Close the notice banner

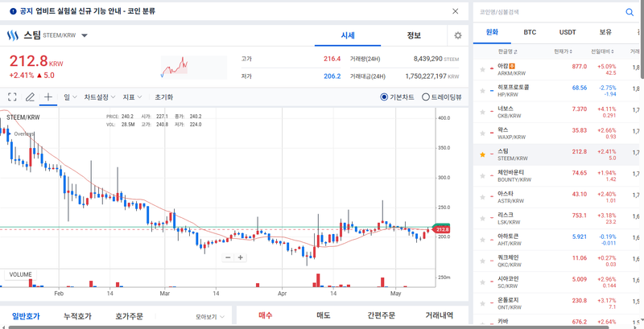point(455,11)
